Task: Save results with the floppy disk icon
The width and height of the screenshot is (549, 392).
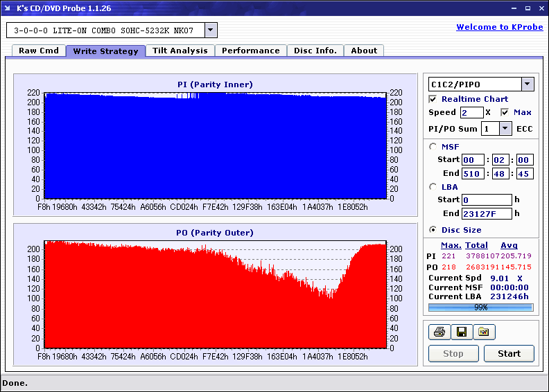Action: (462, 332)
